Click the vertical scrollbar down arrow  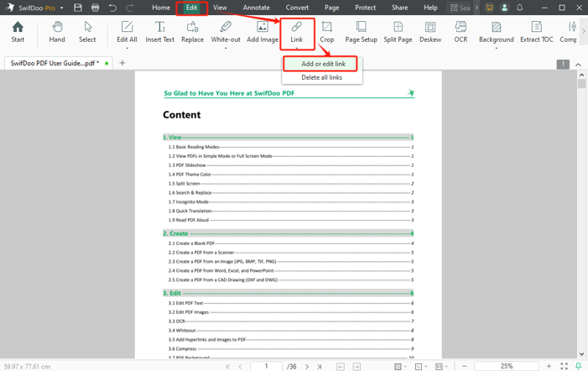[581, 353]
